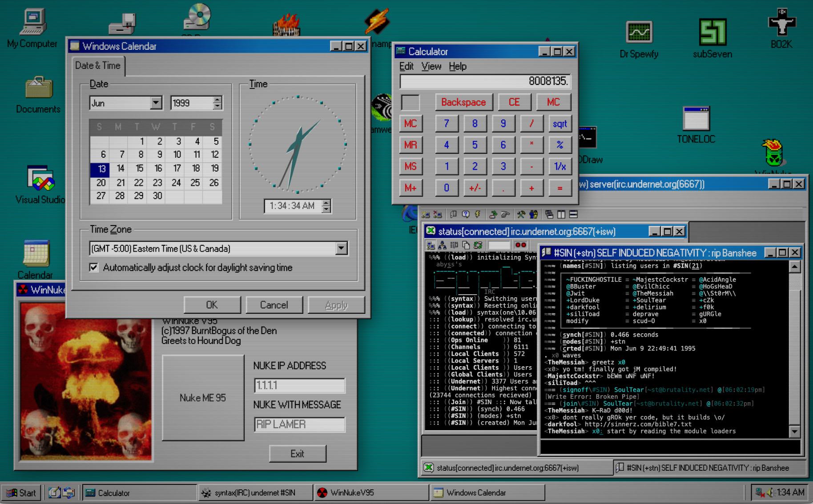Click the lightning bolt icon in IRC toolbar
The height and width of the screenshot is (504, 813).
point(478,215)
